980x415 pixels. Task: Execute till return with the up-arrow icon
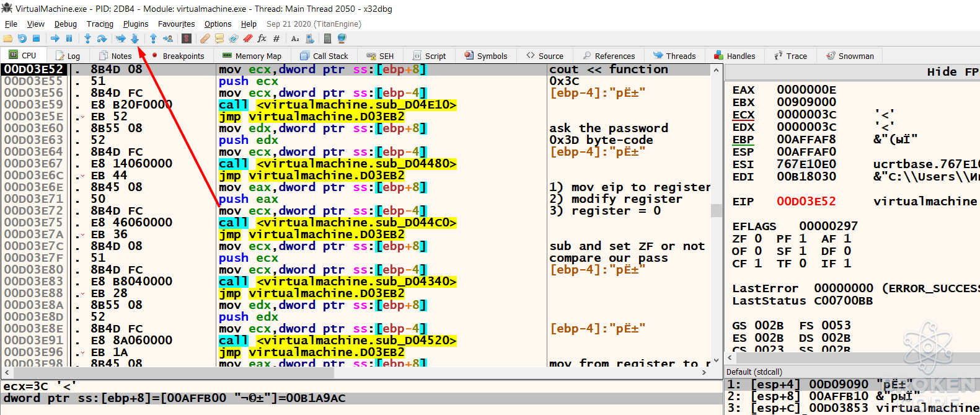pos(153,38)
